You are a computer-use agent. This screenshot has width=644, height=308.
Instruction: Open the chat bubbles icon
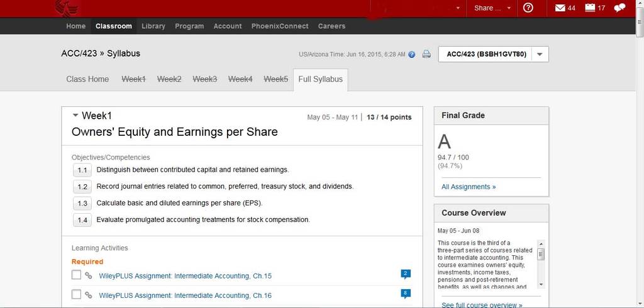619,8
